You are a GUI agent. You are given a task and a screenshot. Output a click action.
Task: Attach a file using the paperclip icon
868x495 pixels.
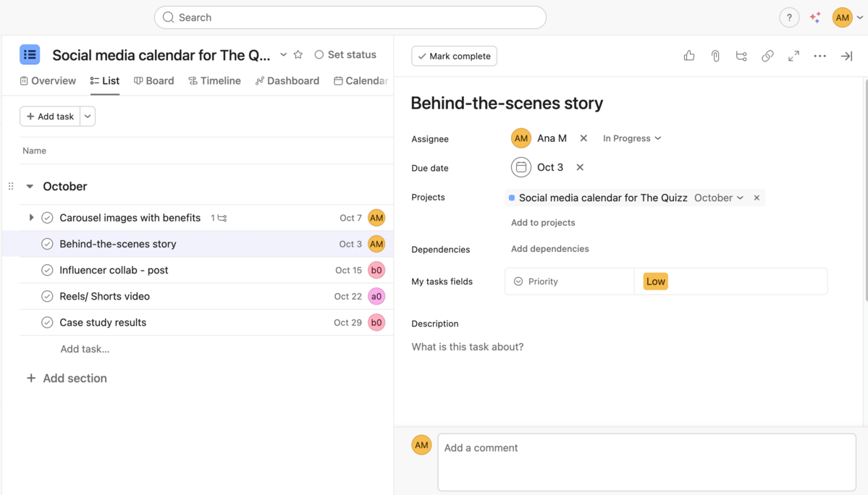715,56
